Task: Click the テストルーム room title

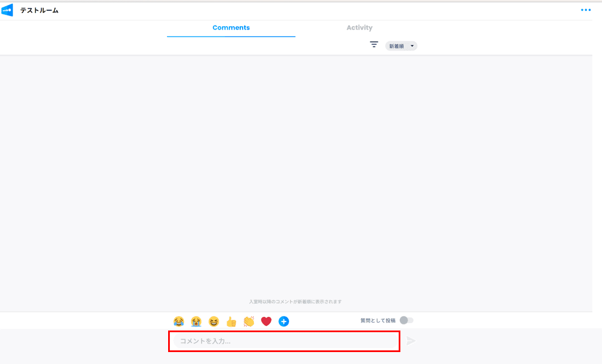Action: [39, 10]
